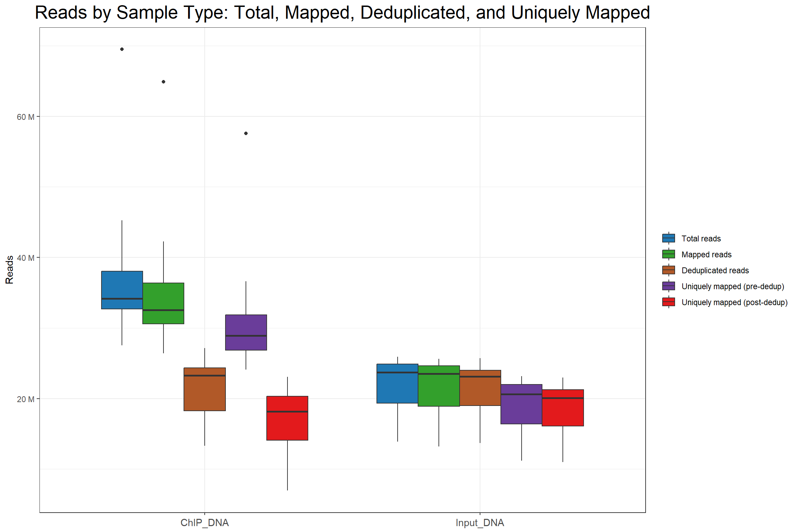Click the 40 M y-axis tick label
Image resolution: width=798 pixels, height=532 pixels.
(26, 258)
